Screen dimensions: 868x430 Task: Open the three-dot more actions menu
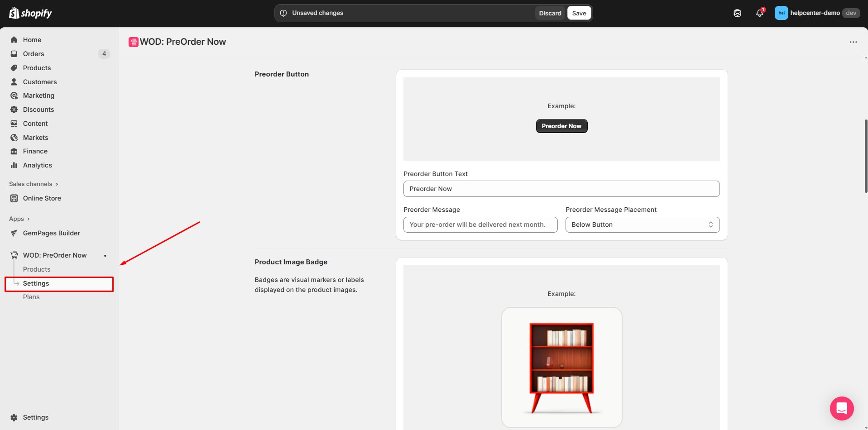tap(854, 42)
